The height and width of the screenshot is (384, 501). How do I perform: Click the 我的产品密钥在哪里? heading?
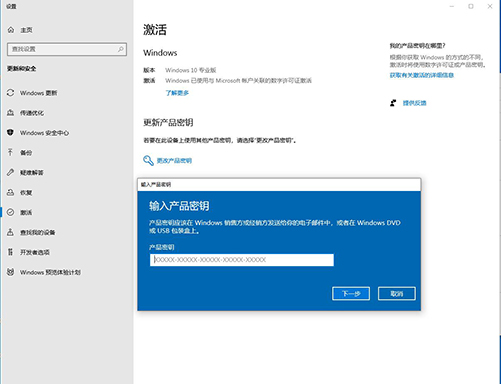[x=417, y=46]
